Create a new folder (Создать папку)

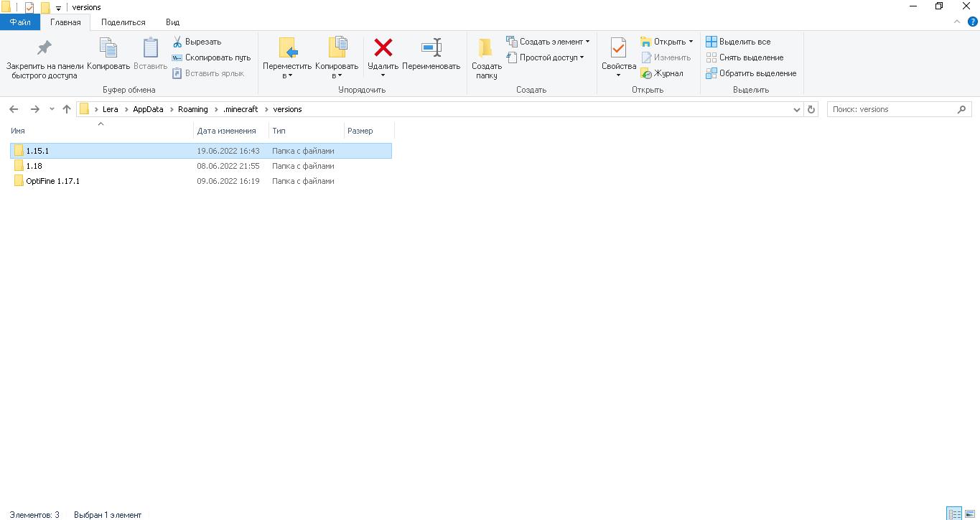(486, 48)
